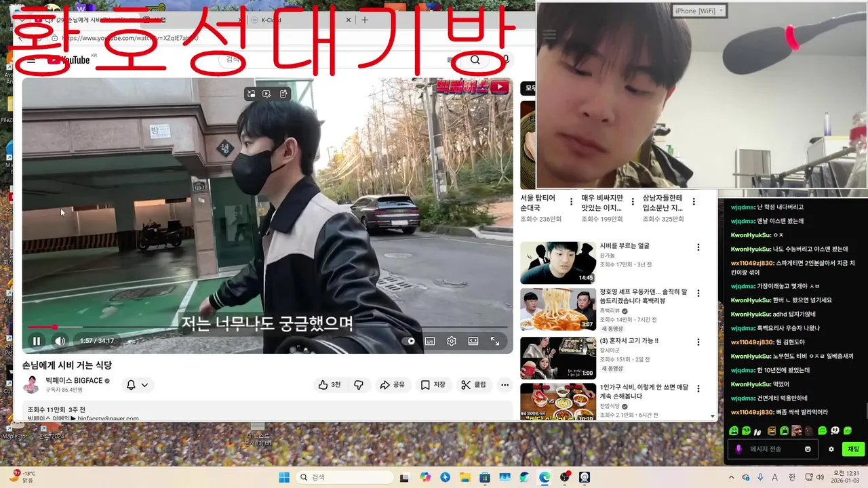868x488 pixels.
Task: Open the emoji picker in the chat input
Action: click(808, 449)
